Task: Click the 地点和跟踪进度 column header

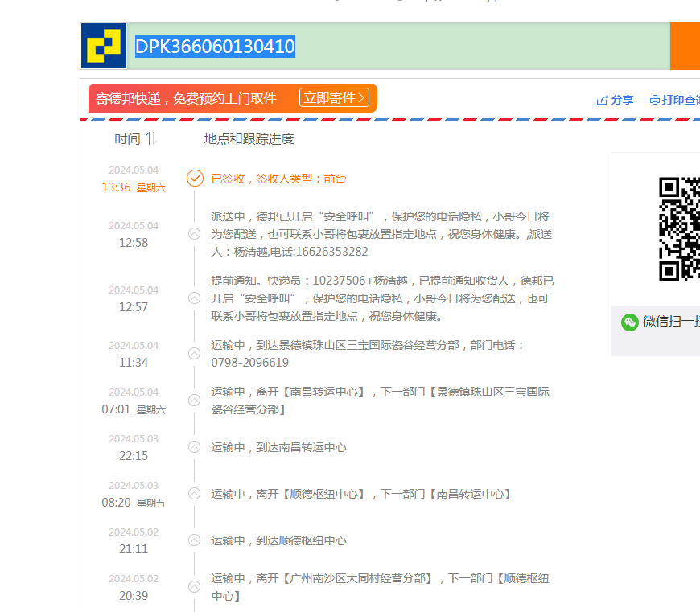Action: (249, 139)
